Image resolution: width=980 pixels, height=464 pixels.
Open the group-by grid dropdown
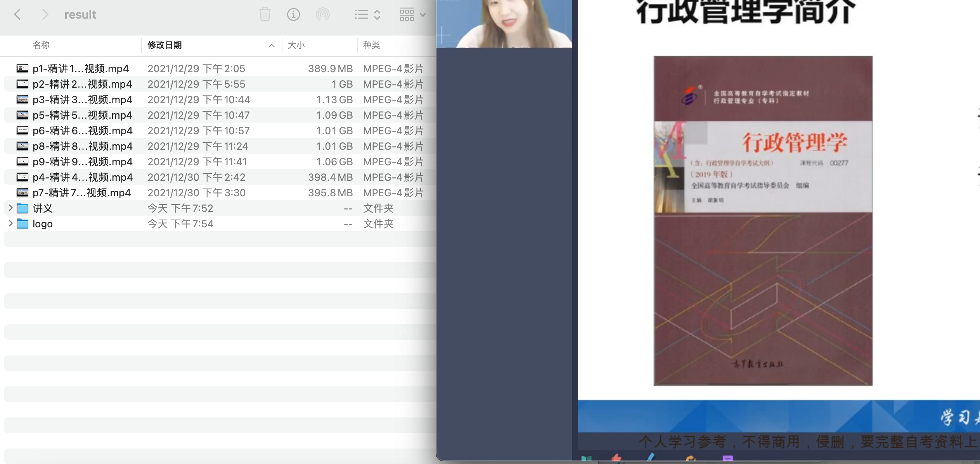412,15
